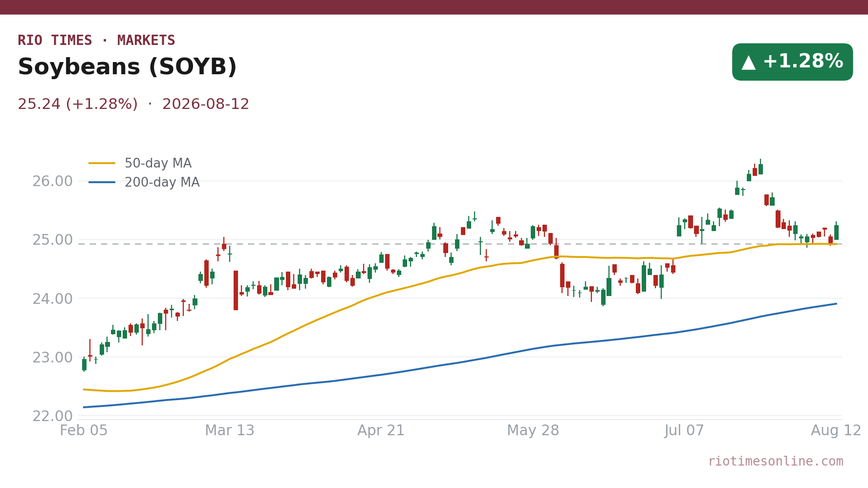Screen dimensions: 868x488
Task: Click the blue 200-day MA legend line
Action: (102, 182)
